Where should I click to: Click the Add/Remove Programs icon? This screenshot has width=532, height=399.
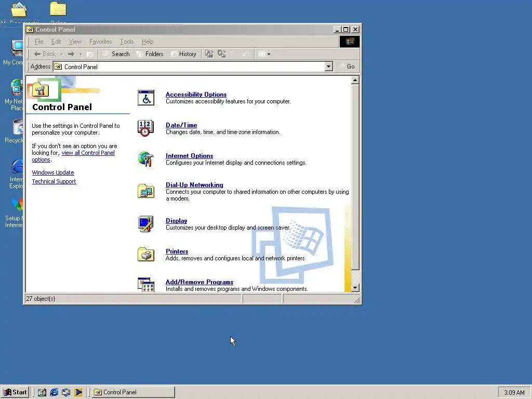146,284
